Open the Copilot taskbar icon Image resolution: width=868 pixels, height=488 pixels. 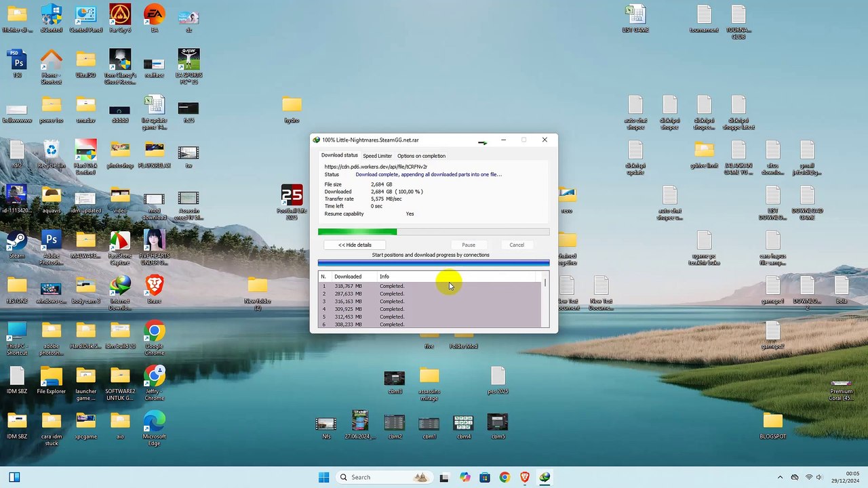click(x=465, y=477)
